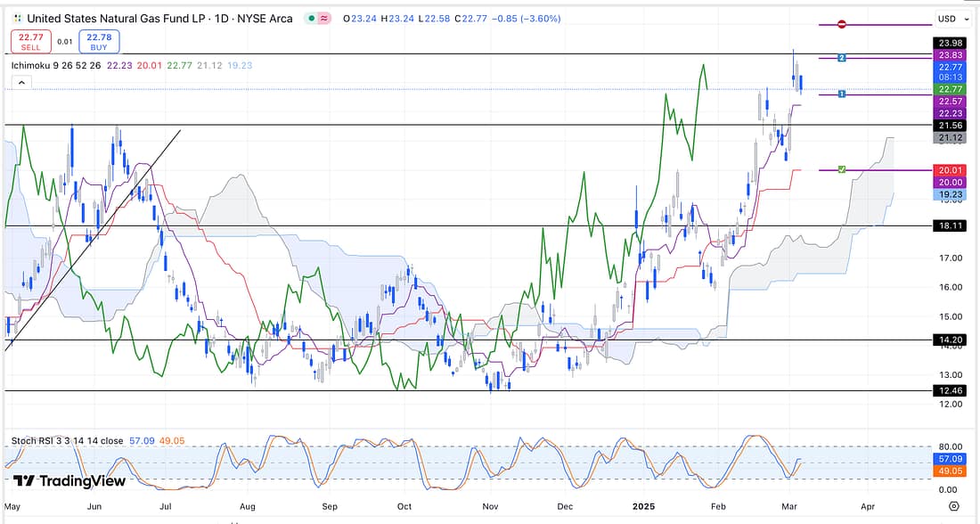
Task: Click the green checkmark marker on the 20.00 line
Action: coord(841,169)
